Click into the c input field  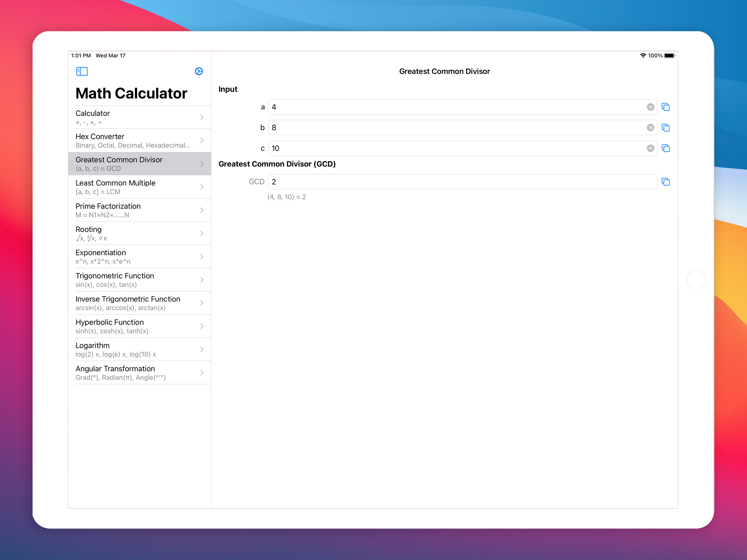456,148
